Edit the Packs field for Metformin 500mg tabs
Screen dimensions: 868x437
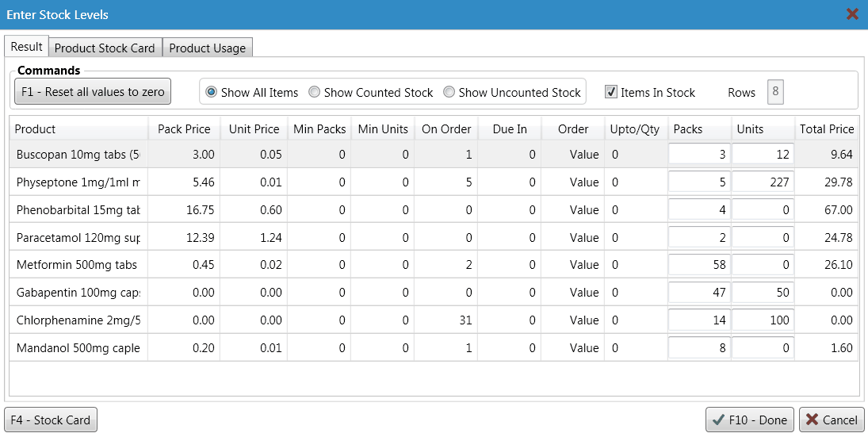point(700,265)
